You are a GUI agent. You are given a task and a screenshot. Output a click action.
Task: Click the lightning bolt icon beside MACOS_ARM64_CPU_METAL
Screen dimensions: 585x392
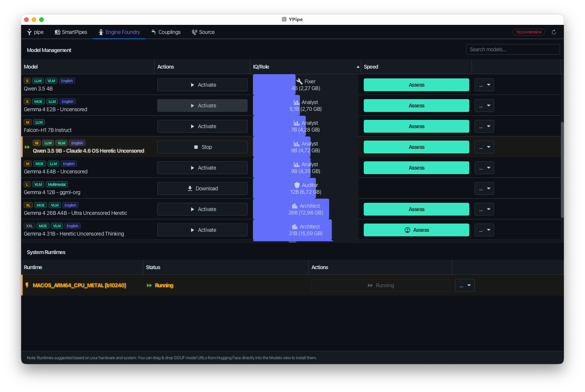tap(27, 285)
